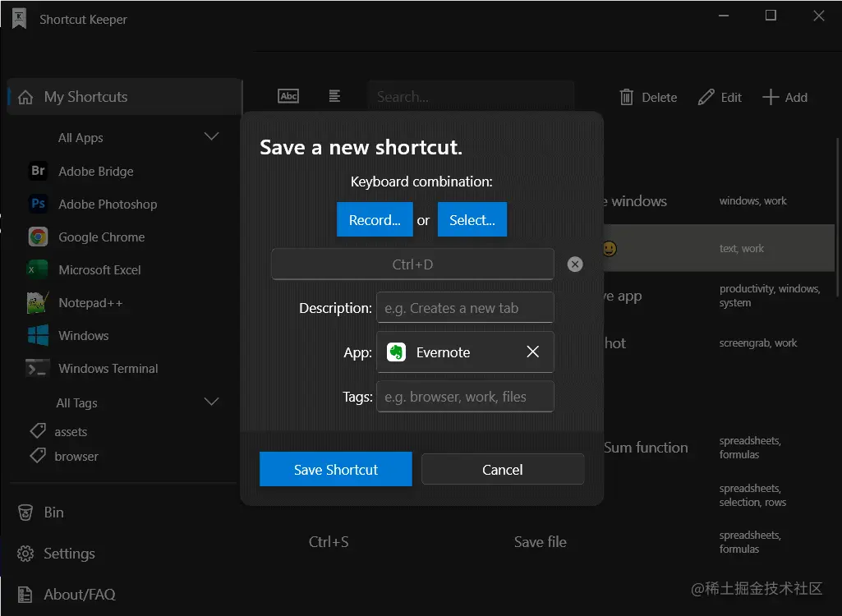Click the Ctrl+D combination field
The height and width of the screenshot is (616, 842).
point(412,264)
